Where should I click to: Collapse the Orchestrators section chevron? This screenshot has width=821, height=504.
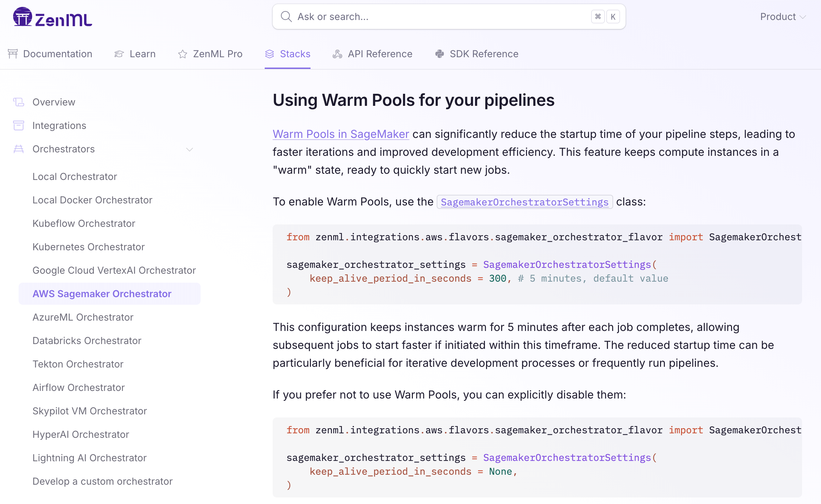[189, 149]
